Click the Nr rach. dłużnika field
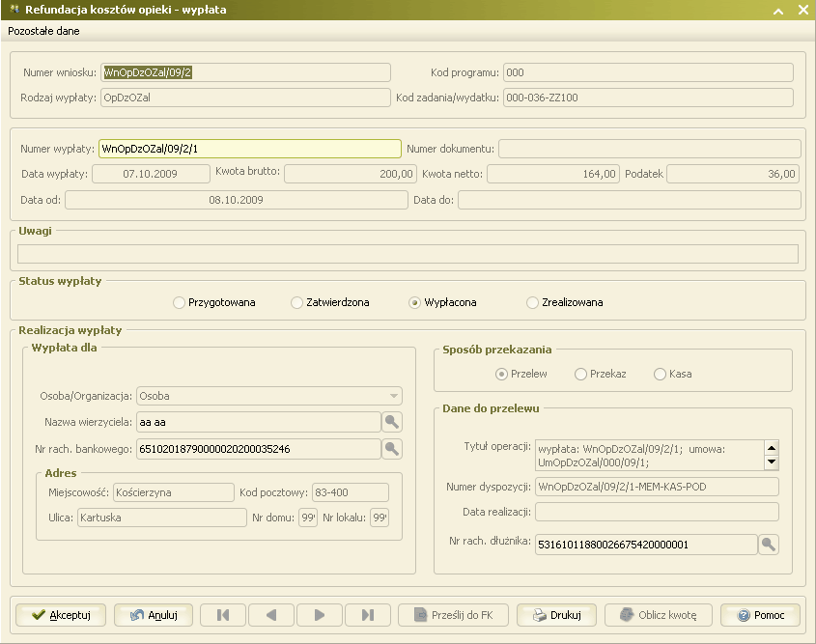The image size is (816, 644). (646, 545)
